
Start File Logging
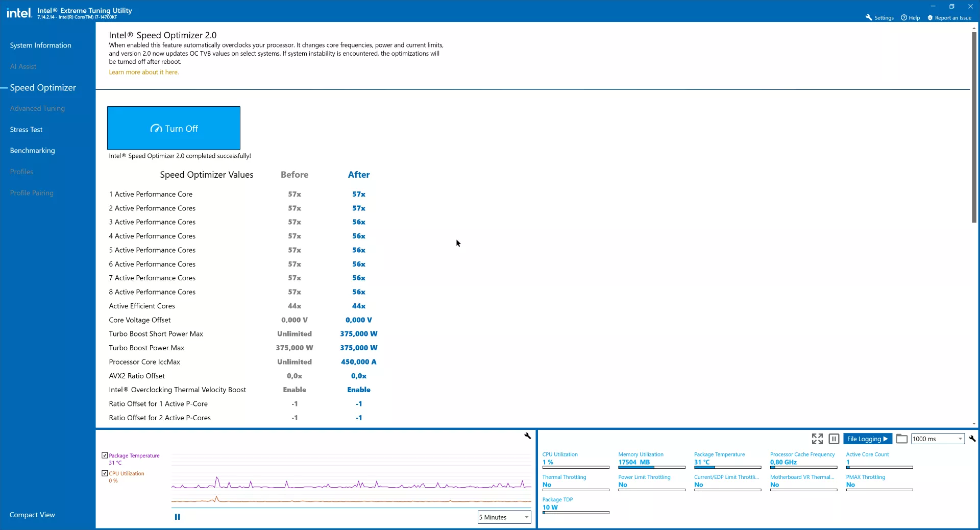click(867, 439)
